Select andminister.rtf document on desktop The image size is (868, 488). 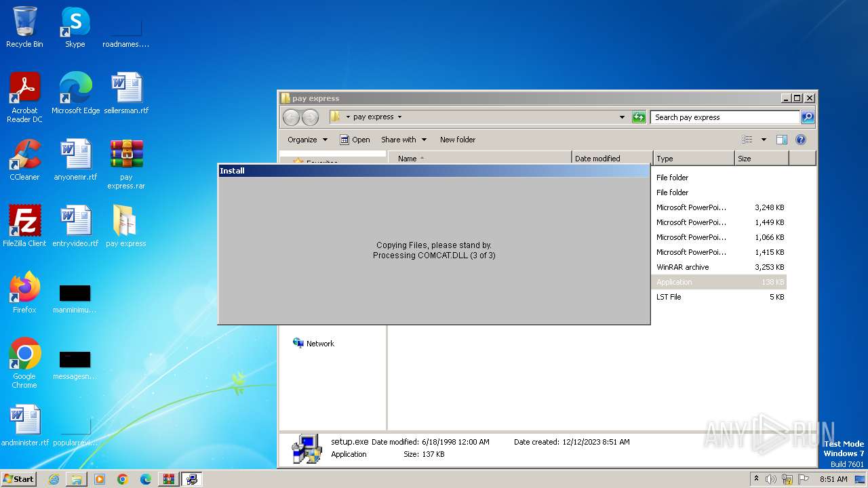[x=25, y=426]
